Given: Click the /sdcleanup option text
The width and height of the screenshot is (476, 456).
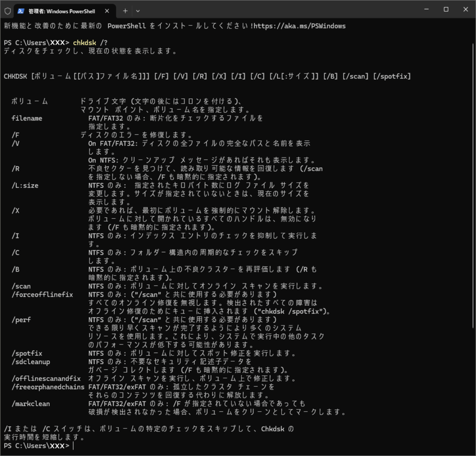Looking at the screenshot, I should click(31, 362).
